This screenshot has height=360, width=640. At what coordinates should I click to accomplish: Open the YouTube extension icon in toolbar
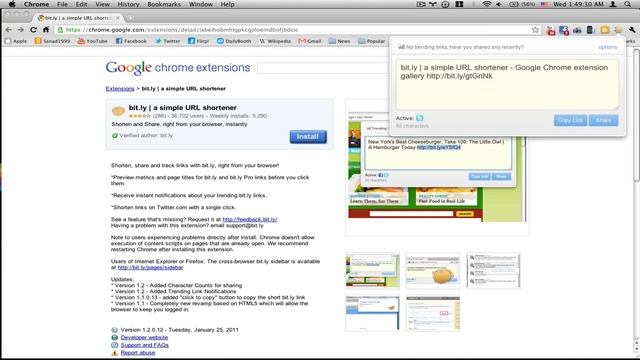(551, 30)
